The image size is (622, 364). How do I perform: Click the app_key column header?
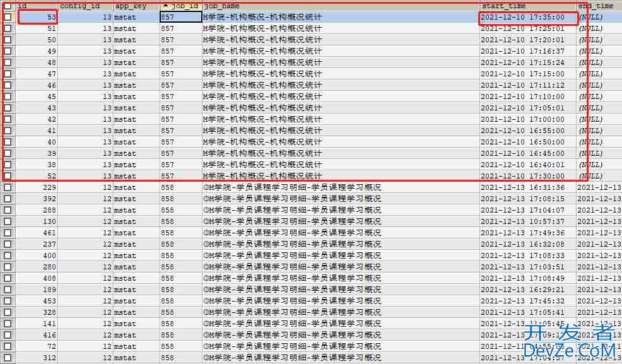[136, 6]
